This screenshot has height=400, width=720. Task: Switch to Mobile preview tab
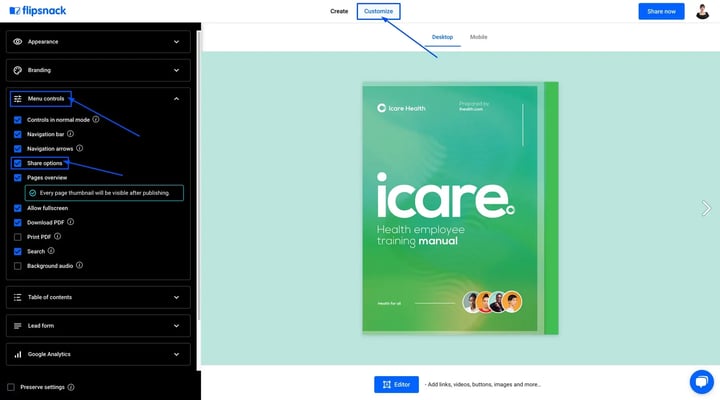coord(478,37)
